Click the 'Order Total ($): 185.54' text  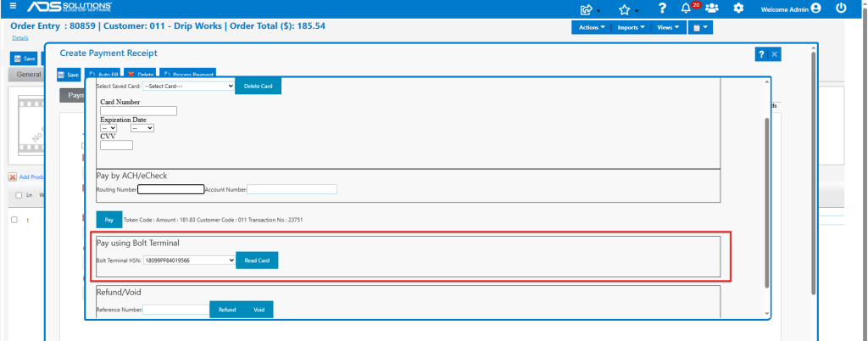(277, 26)
